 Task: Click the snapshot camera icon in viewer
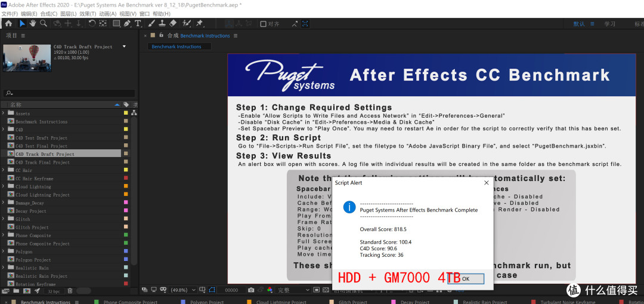(x=251, y=290)
